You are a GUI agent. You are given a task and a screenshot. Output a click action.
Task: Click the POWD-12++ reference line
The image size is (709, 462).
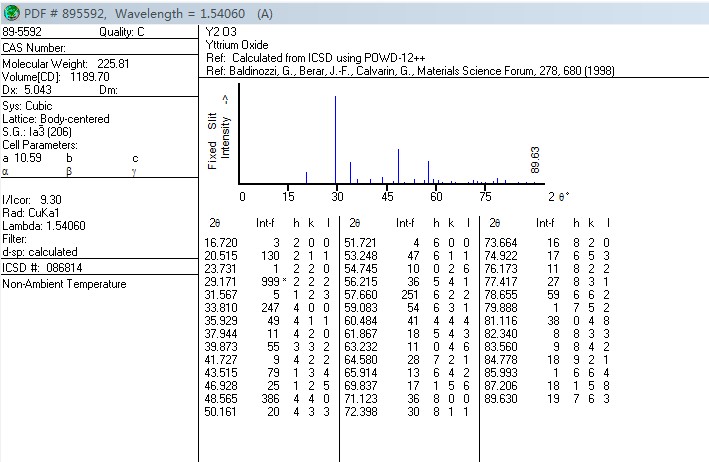click(x=316, y=58)
